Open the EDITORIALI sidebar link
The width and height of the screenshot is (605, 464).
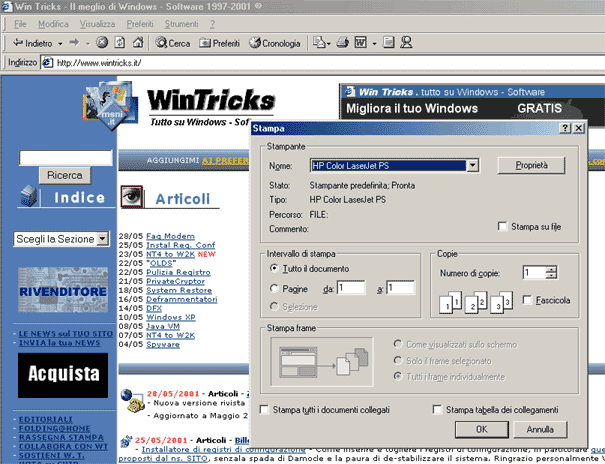pyautogui.click(x=46, y=419)
